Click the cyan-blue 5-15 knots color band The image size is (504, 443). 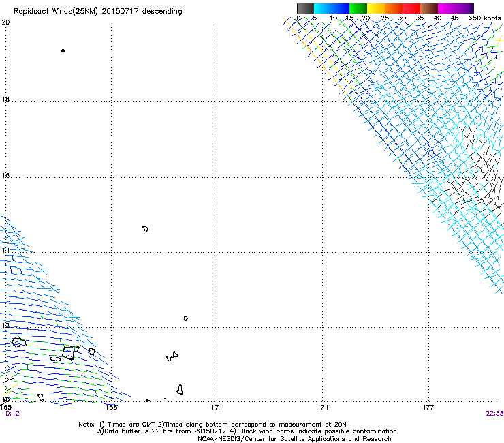coord(332,8)
